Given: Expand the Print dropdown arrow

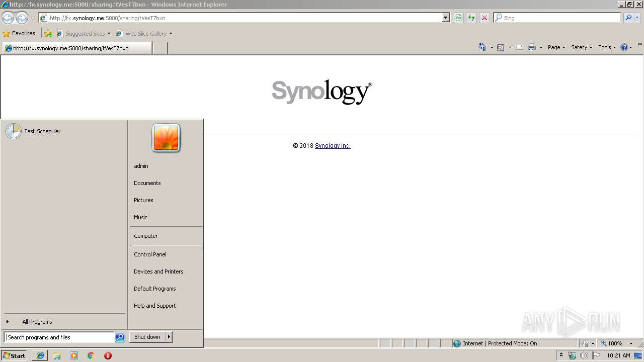Looking at the screenshot, I should (541, 48).
